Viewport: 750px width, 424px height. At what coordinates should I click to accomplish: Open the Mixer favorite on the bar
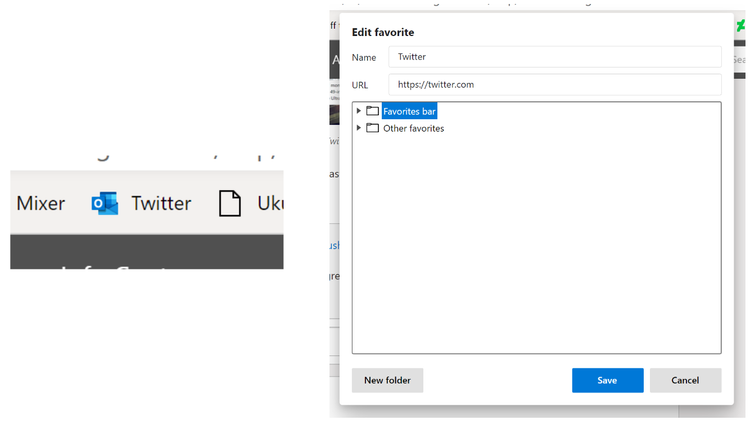41,203
